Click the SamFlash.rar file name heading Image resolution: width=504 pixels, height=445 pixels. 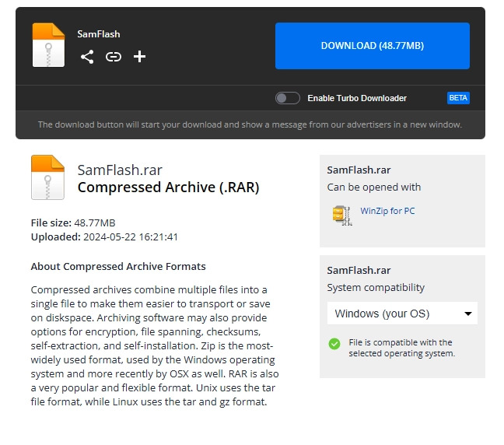(120, 170)
